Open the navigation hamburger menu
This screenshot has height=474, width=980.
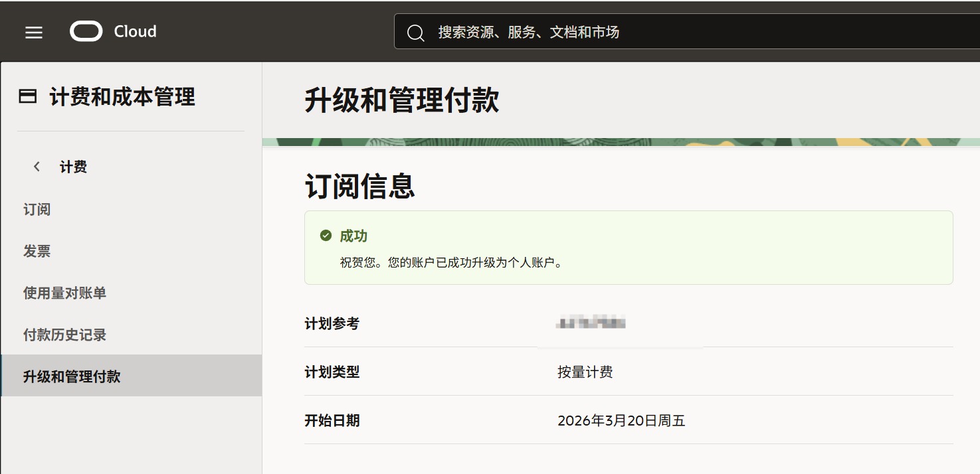point(33,31)
